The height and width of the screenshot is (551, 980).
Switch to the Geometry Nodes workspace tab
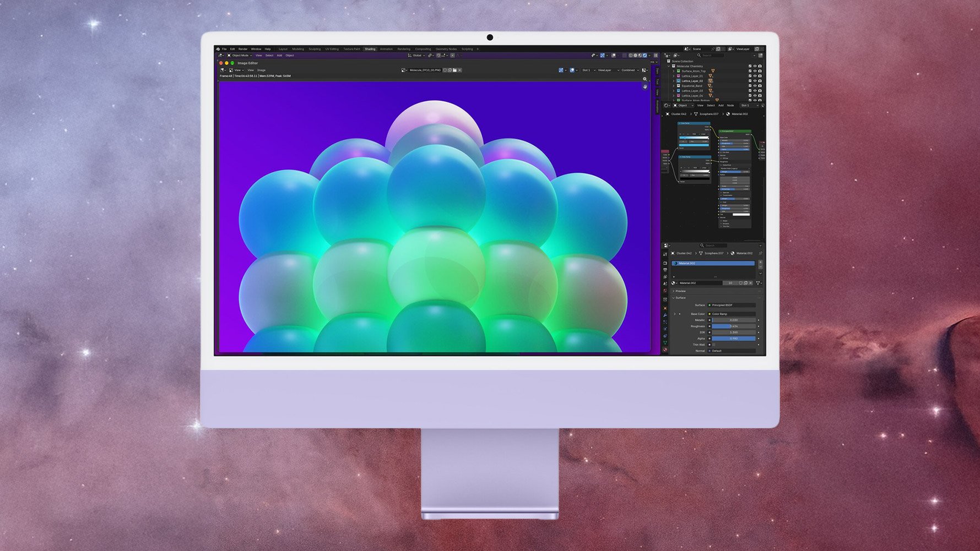(x=446, y=49)
